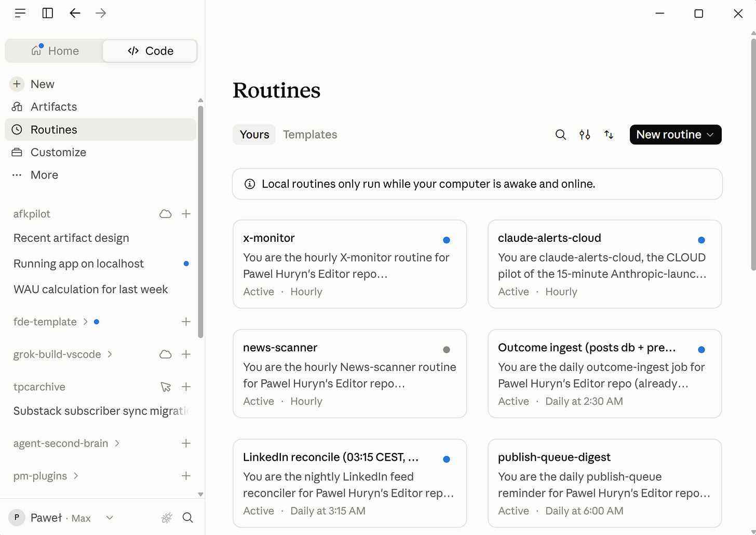Expand the fde-template project chevron

[86, 322]
